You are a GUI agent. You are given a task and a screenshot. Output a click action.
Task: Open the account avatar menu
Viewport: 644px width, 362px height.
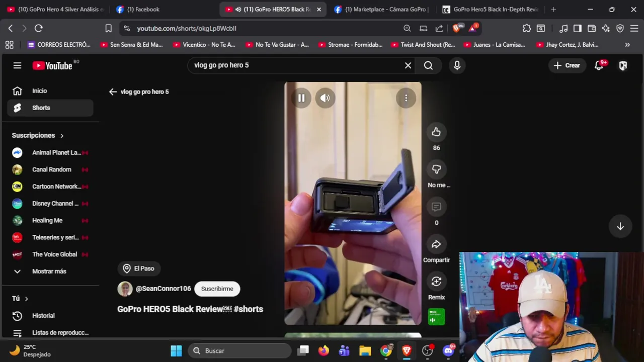623,65
